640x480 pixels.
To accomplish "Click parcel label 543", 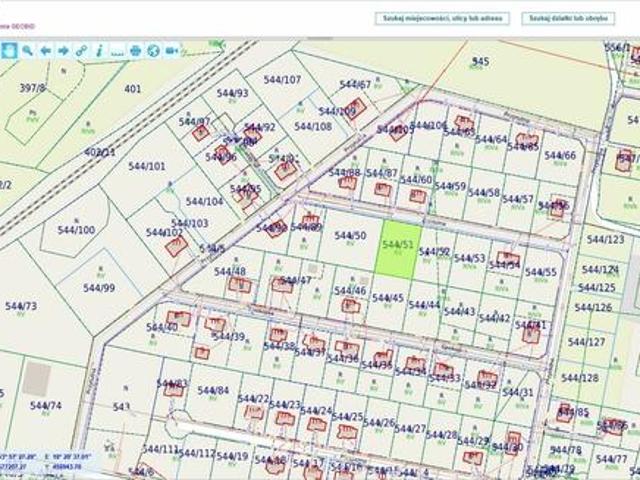I will [121, 407].
